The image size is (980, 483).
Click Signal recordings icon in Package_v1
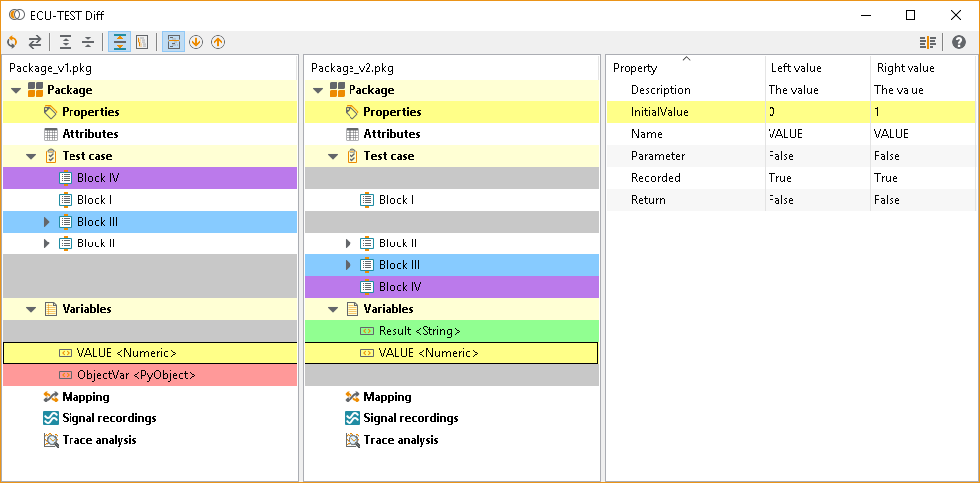pyautogui.click(x=51, y=418)
